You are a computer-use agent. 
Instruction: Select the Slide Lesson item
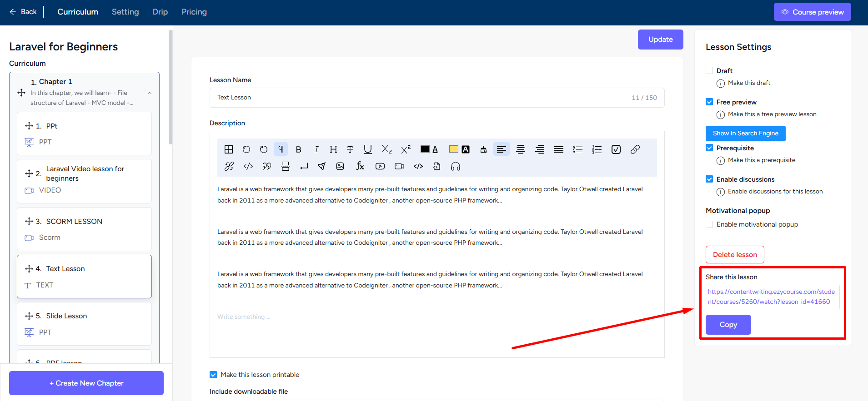tap(84, 324)
